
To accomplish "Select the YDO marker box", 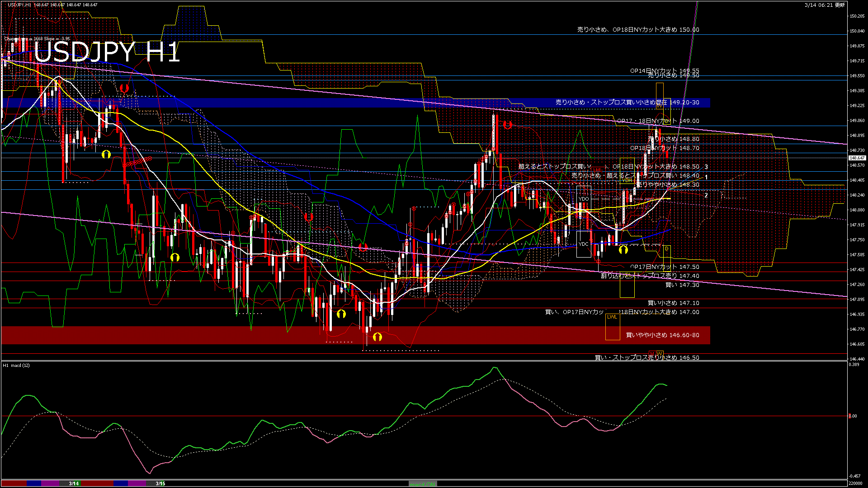I will [x=584, y=199].
